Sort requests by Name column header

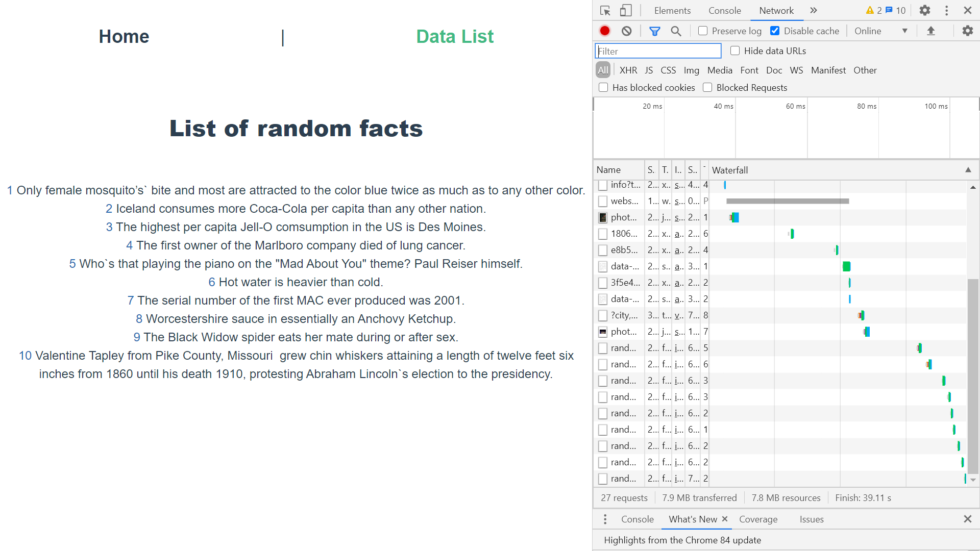tap(619, 170)
